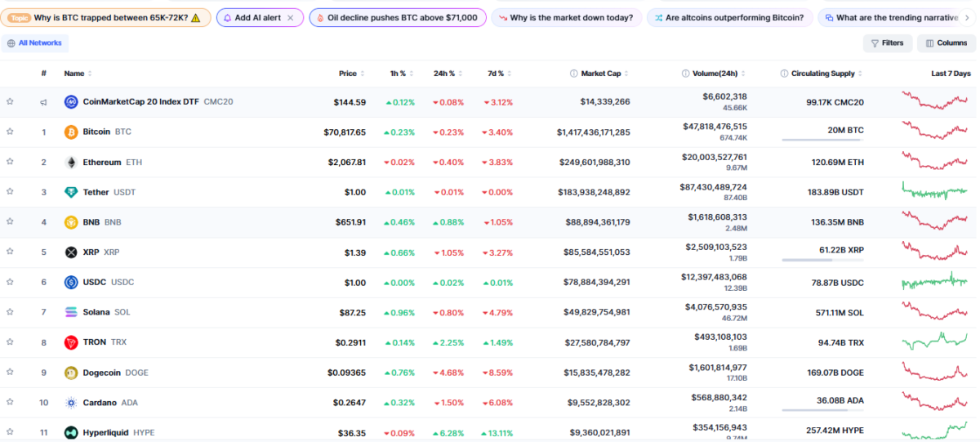The image size is (980, 442).
Task: Click the Bitcoin coin logo
Action: pyautogui.click(x=71, y=132)
